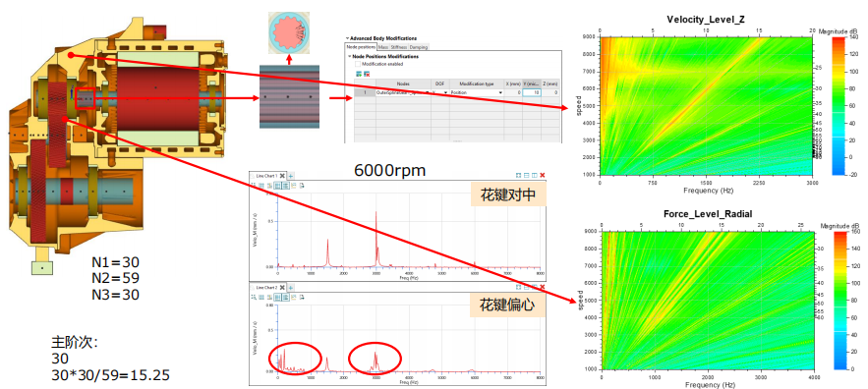868x389 pixels.
Task: Toggle the first highlighted axis button in the Line Chart 2 toolbar
Action: click(277, 297)
